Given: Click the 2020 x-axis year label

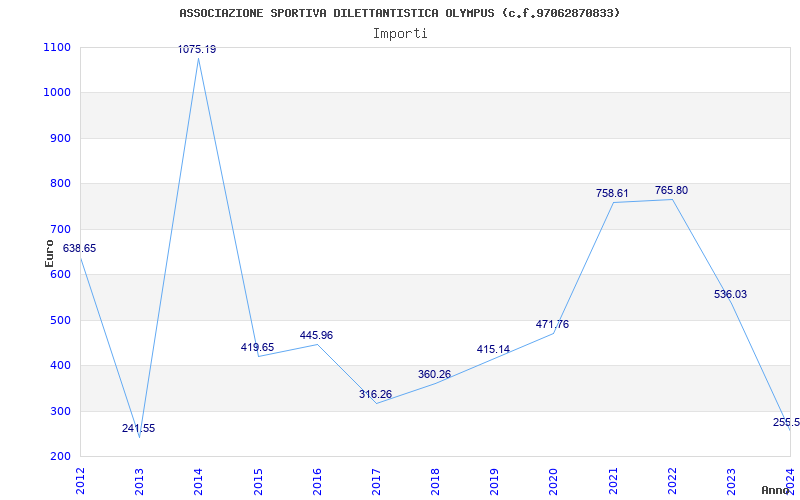Looking at the screenshot, I should pos(554,481).
